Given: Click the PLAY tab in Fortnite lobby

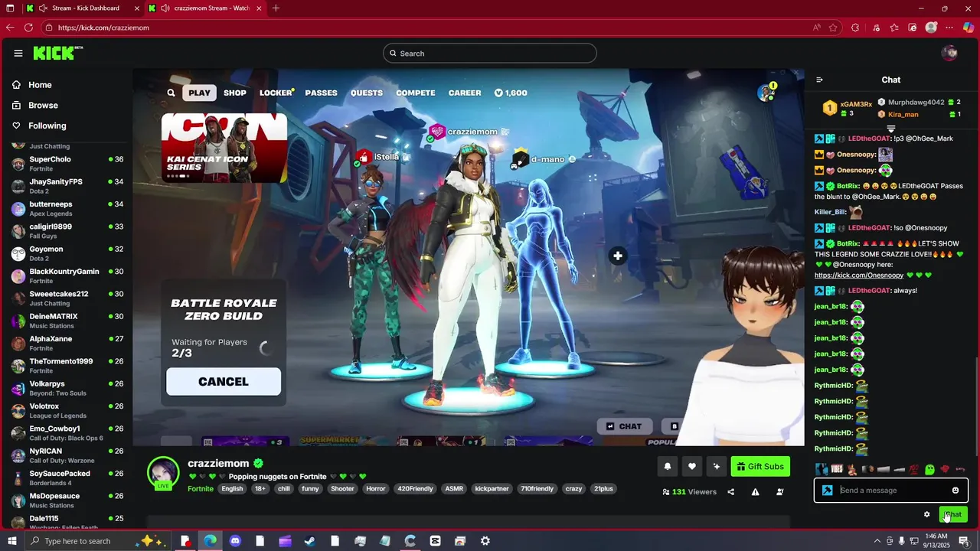Looking at the screenshot, I should click(x=199, y=93).
